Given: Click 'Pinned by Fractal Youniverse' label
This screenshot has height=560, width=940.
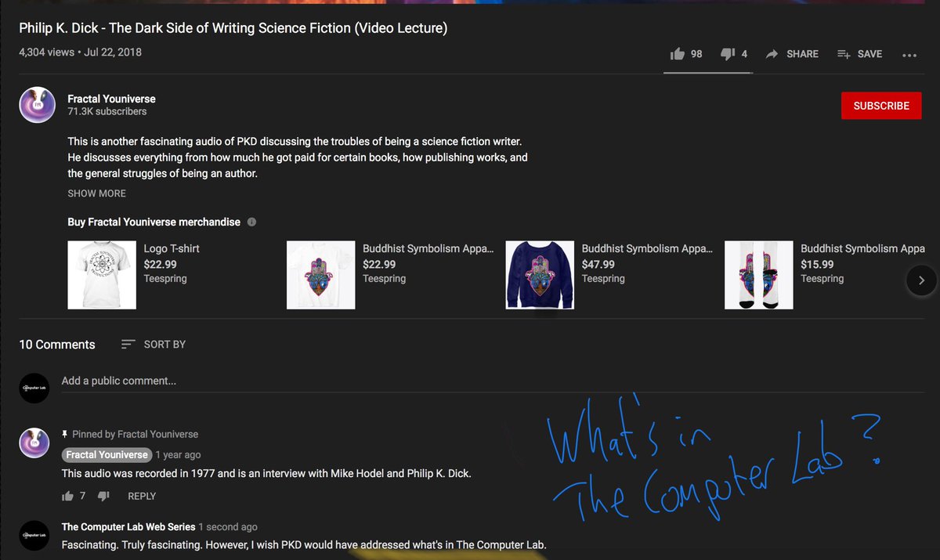Looking at the screenshot, I should coord(135,434).
